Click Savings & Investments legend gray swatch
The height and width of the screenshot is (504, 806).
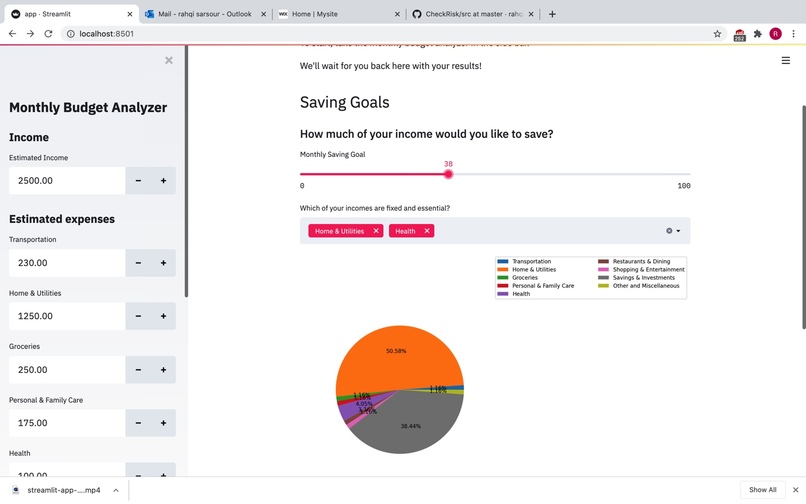tap(603, 278)
